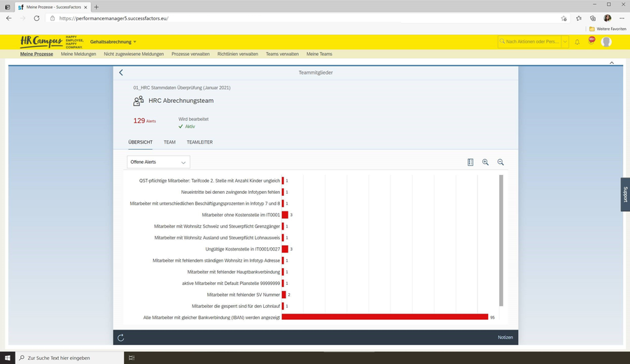Screen dimensions: 630x364
Task: Open Meine Meldungen menu item
Action: pos(78,54)
